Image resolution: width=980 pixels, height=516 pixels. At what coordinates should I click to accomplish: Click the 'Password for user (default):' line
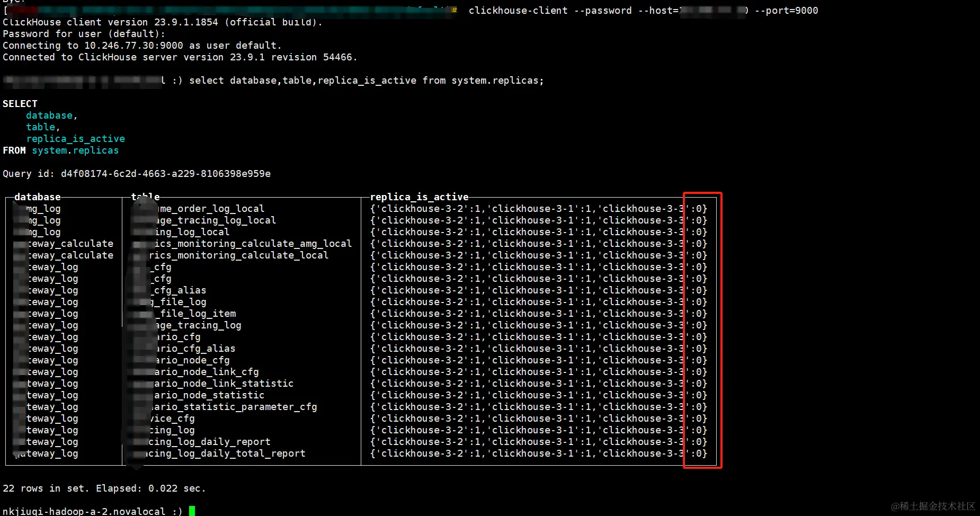(84, 34)
